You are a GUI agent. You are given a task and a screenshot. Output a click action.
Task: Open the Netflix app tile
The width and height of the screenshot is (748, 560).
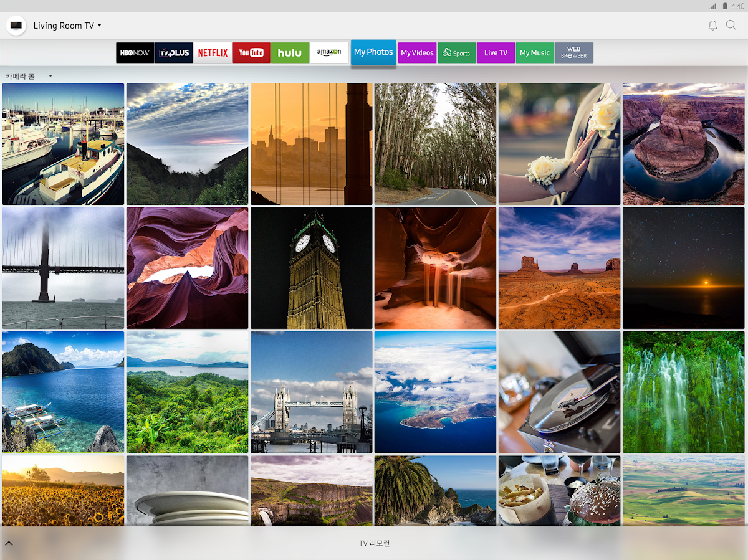(x=213, y=53)
